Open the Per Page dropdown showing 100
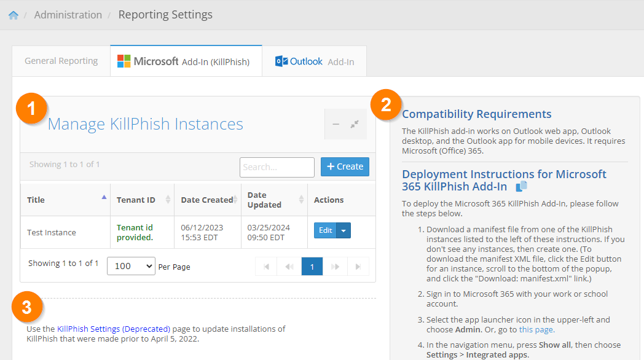 click(x=131, y=266)
